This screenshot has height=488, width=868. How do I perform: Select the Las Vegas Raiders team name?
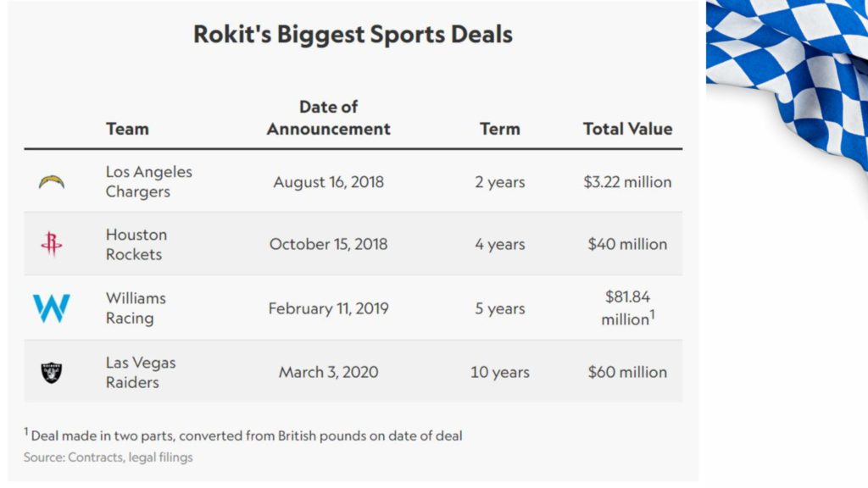click(x=140, y=372)
